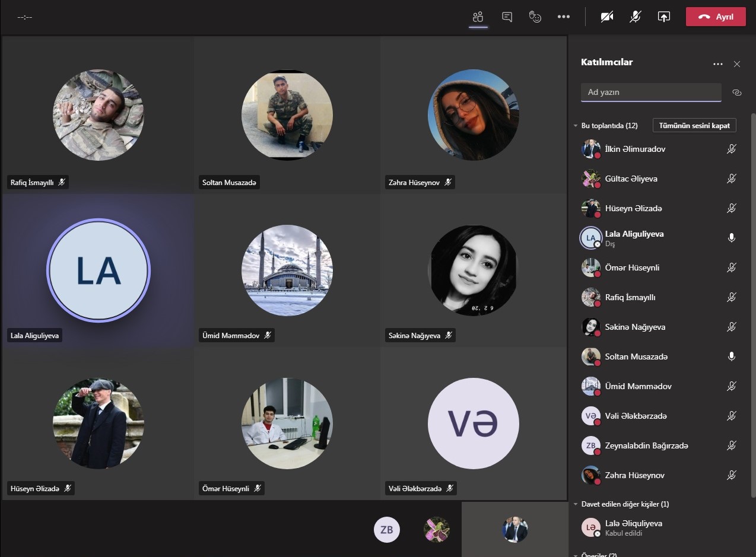The width and height of the screenshot is (756, 557).
Task: Click the share screen icon
Action: (663, 17)
